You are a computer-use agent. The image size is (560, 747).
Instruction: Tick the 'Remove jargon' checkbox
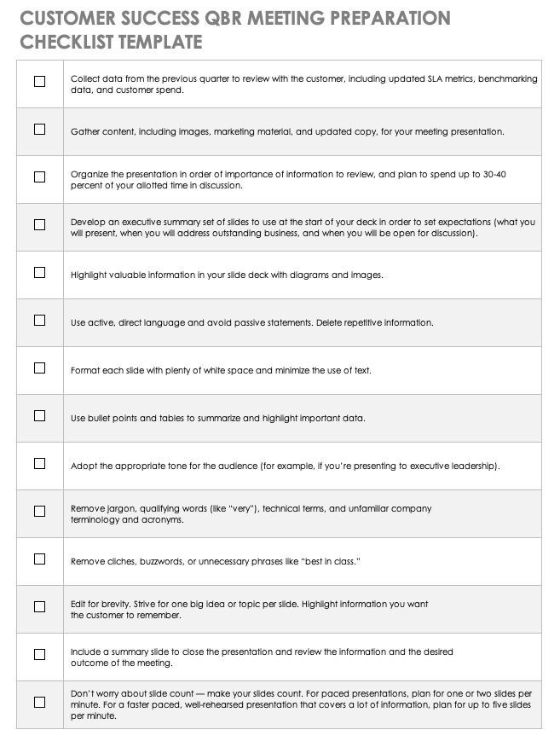pos(39,512)
